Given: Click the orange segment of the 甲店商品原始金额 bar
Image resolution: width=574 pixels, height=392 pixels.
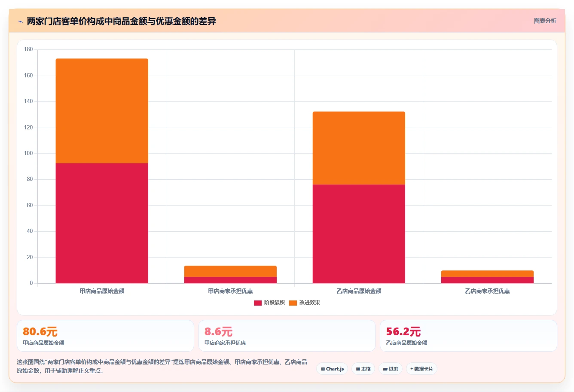Looking at the screenshot, I should click(102, 111).
